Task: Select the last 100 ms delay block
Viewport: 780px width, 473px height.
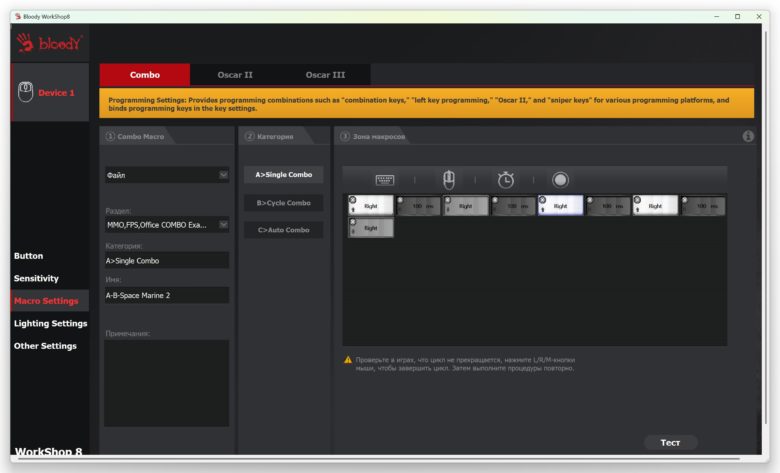Action: (702, 205)
